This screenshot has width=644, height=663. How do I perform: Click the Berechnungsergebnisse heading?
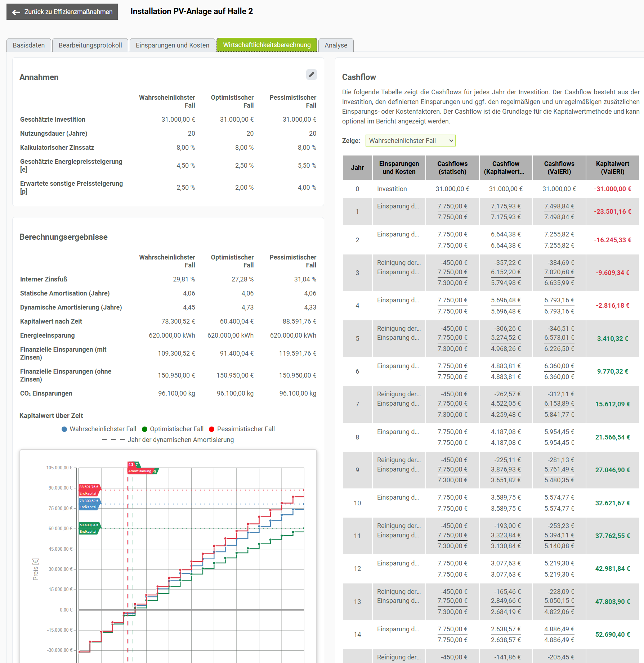tap(63, 237)
